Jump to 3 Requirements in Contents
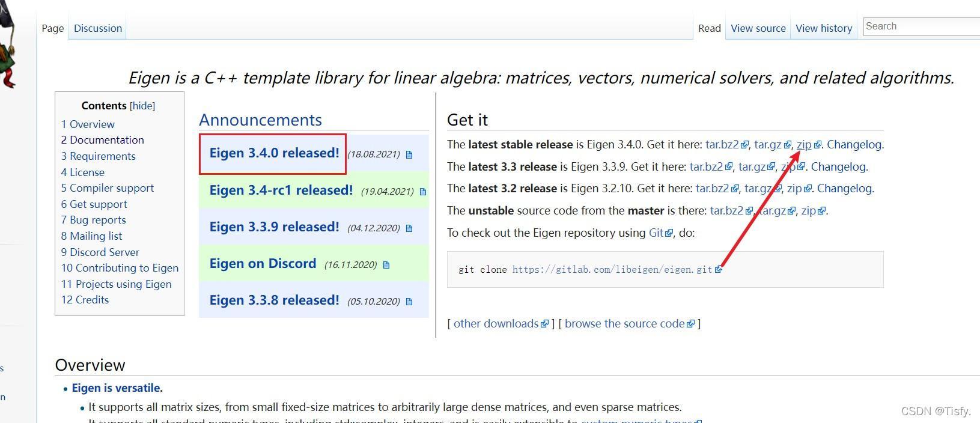Image resolution: width=980 pixels, height=423 pixels. click(x=98, y=156)
